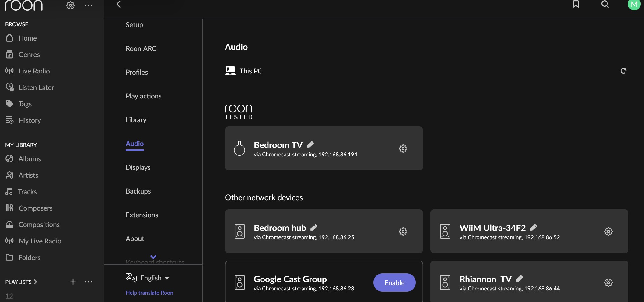Expand the Playlists section chevron

click(x=35, y=282)
